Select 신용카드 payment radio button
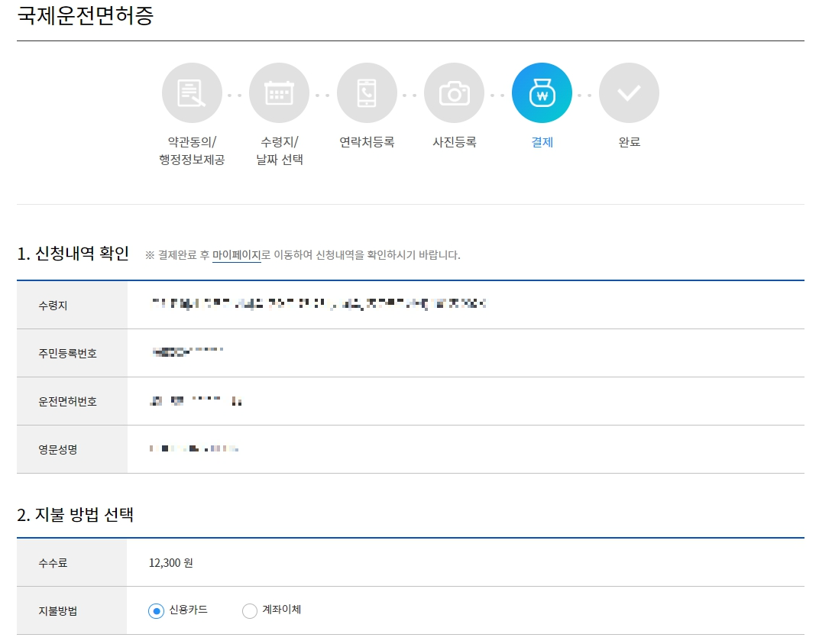The width and height of the screenshot is (832, 644). (156, 611)
